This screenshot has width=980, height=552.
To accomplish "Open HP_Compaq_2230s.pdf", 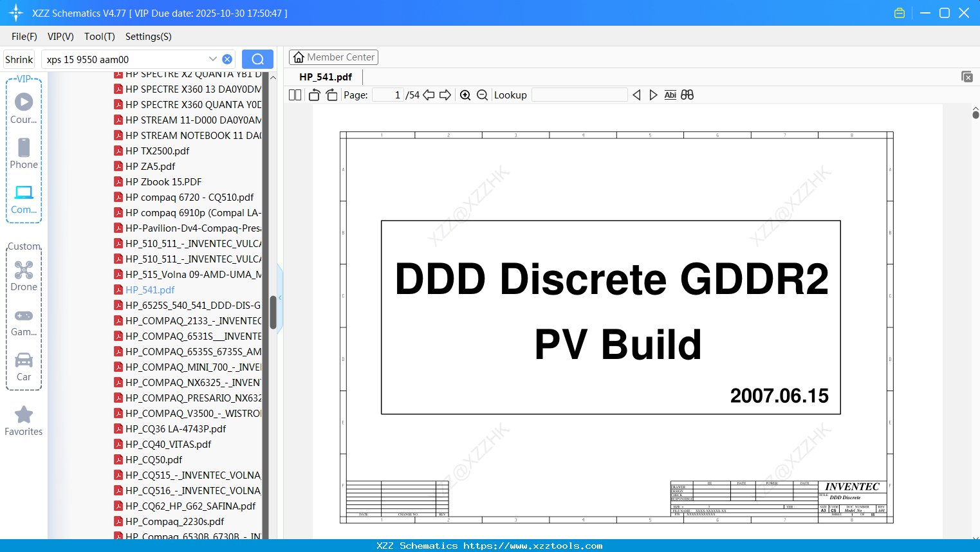I will pos(169,522).
